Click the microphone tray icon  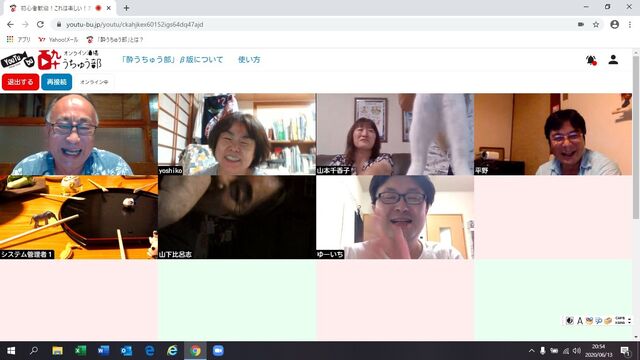(542, 351)
